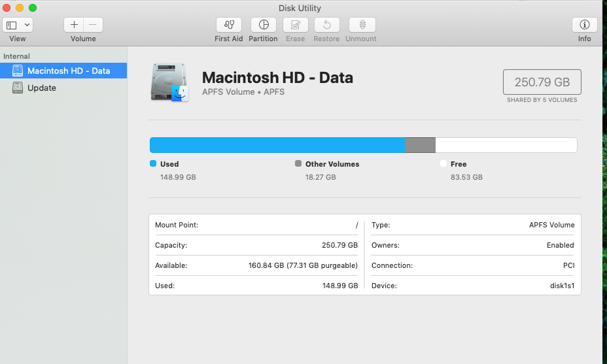Click the gray Other Volumes legend swatch
The image size is (607, 364).
click(x=298, y=163)
